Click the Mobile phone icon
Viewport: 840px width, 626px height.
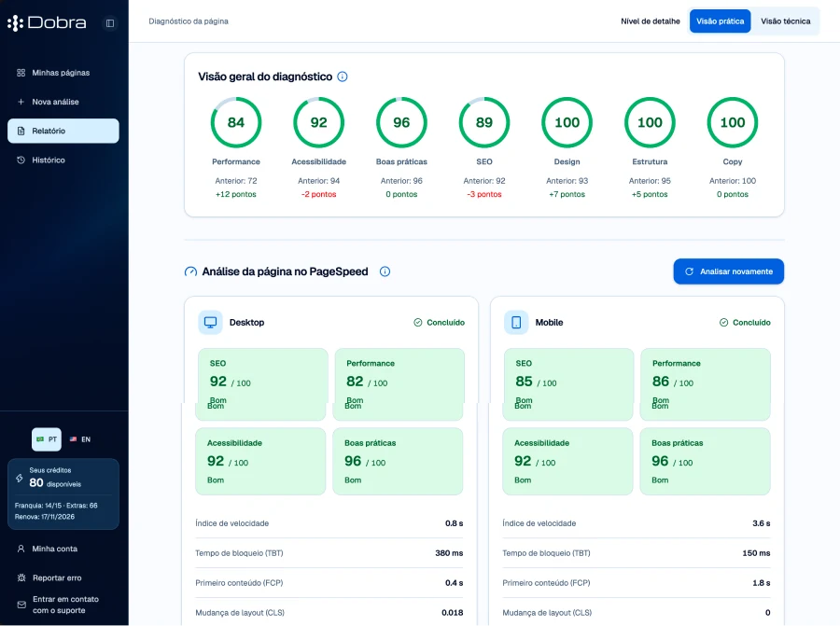(x=516, y=323)
